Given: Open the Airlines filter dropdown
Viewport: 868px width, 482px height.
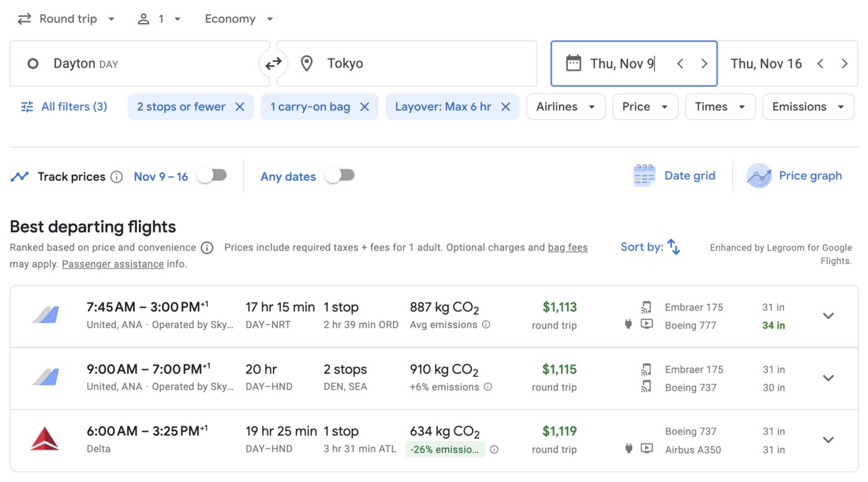Looking at the screenshot, I should (565, 106).
